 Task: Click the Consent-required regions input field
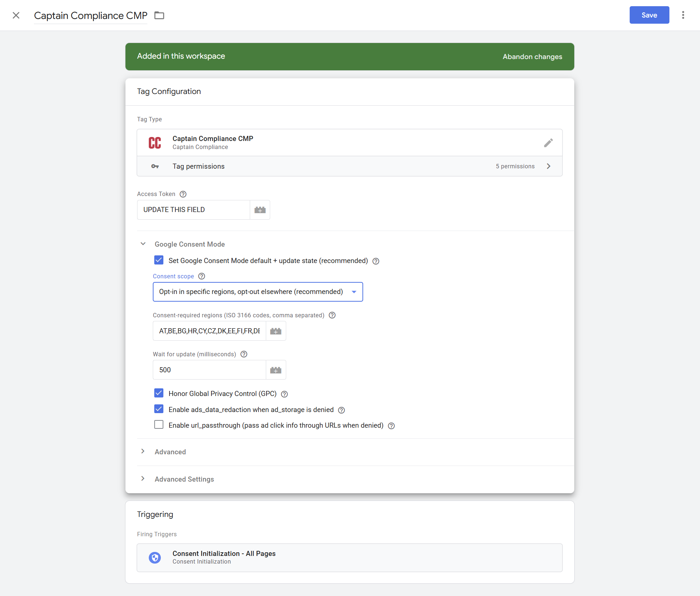point(210,331)
